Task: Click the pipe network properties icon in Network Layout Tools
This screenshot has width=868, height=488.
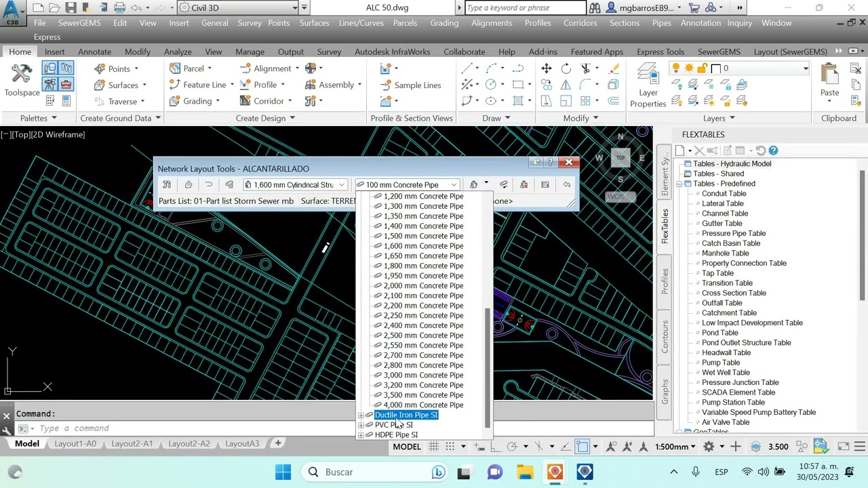Action: [167, 184]
